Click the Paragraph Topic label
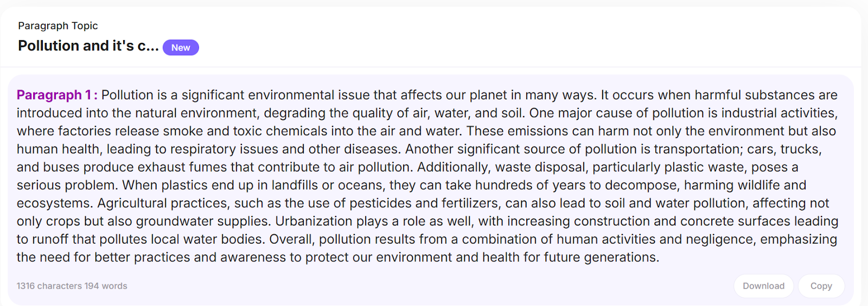 coord(58,25)
